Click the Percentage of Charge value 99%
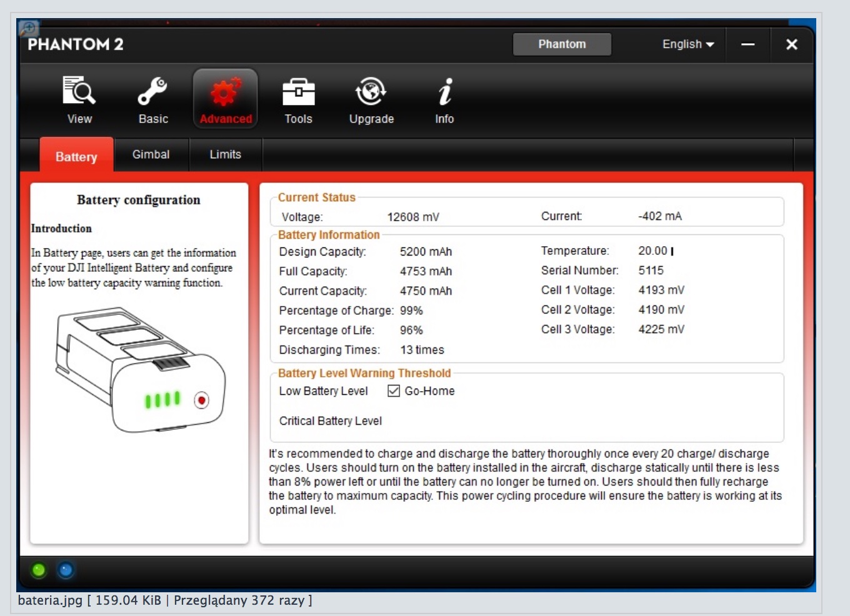This screenshot has height=616, width=850. [x=411, y=310]
